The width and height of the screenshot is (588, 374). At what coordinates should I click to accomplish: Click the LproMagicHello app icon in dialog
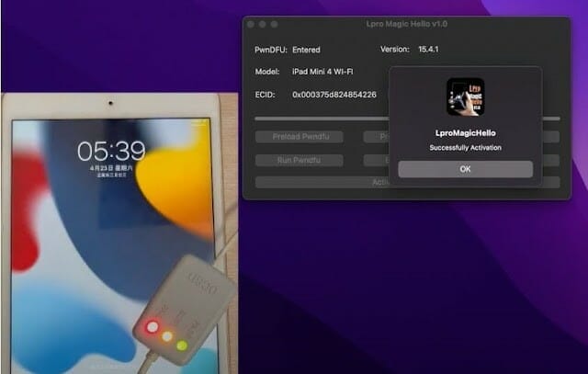[x=466, y=97]
